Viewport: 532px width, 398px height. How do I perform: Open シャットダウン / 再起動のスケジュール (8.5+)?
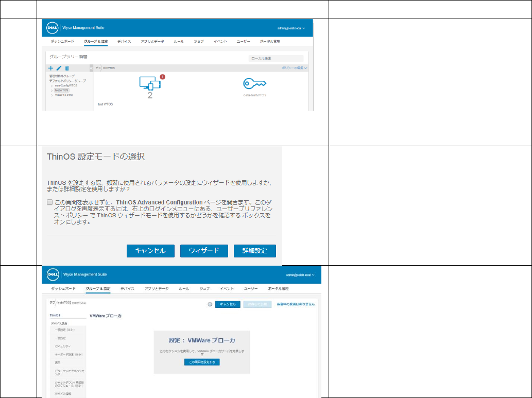[x=69, y=384]
